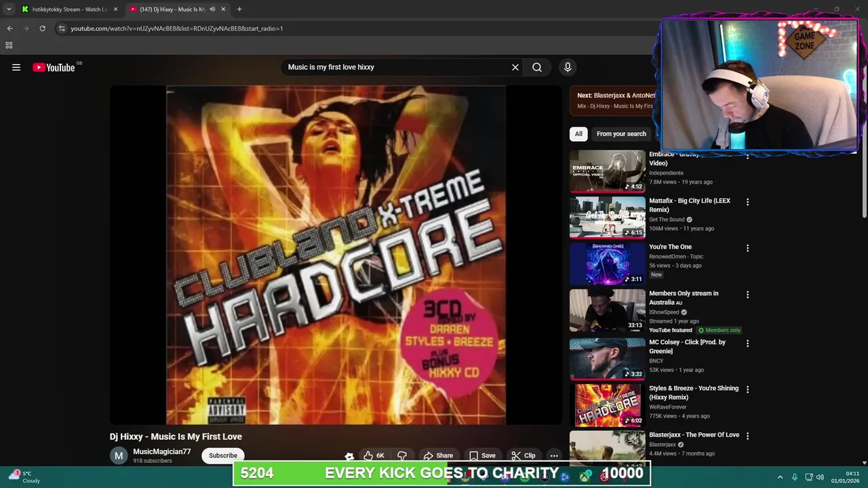Open options for Mattafix Big City Life
Image resolution: width=868 pixels, height=488 pixels.
tap(747, 202)
